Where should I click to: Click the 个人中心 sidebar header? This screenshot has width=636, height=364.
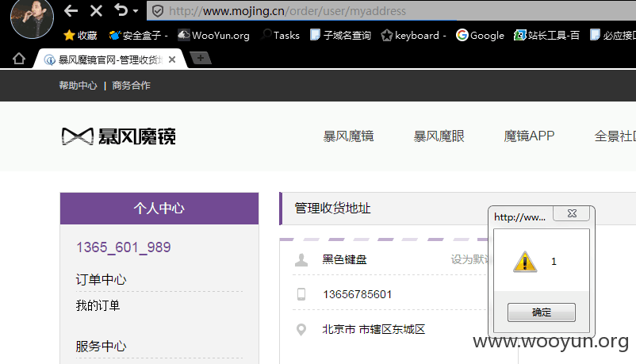pos(159,209)
